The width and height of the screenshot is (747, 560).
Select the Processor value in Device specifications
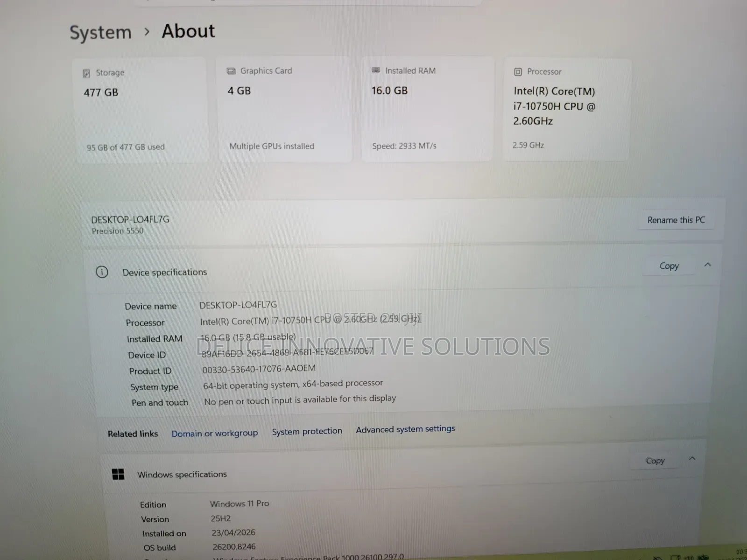pos(310,320)
